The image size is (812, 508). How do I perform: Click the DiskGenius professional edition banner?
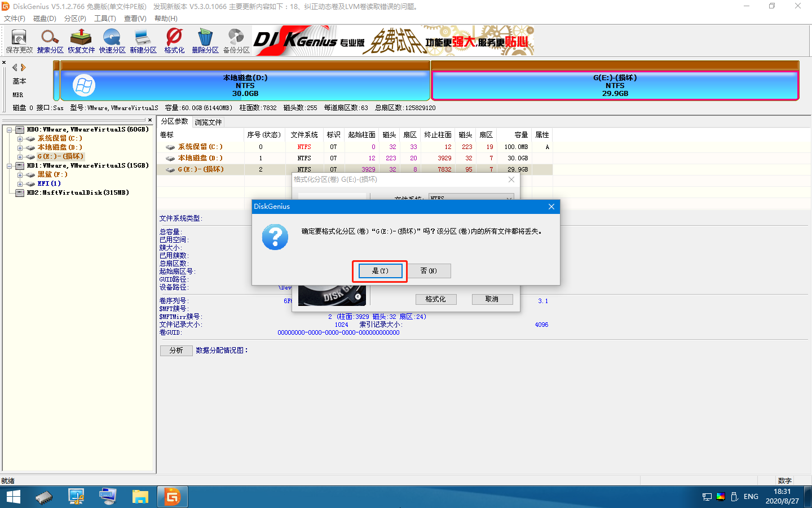(394, 41)
